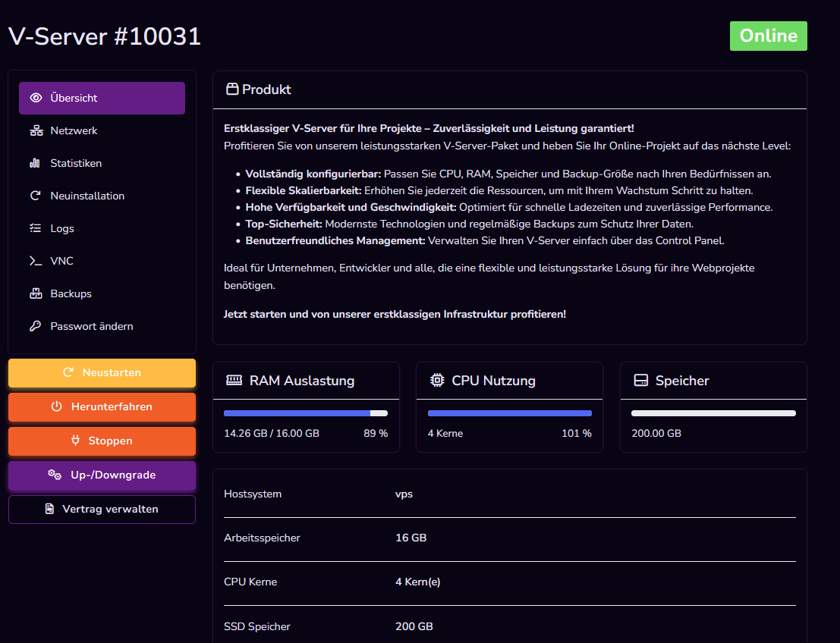This screenshot has width=840, height=643.
Task: Open the Backups section
Action: point(102,293)
